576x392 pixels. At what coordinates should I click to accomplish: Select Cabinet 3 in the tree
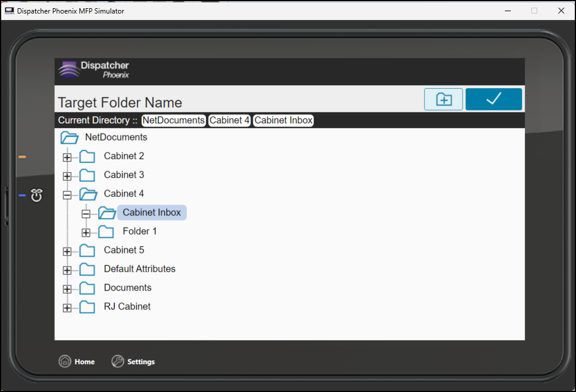124,175
